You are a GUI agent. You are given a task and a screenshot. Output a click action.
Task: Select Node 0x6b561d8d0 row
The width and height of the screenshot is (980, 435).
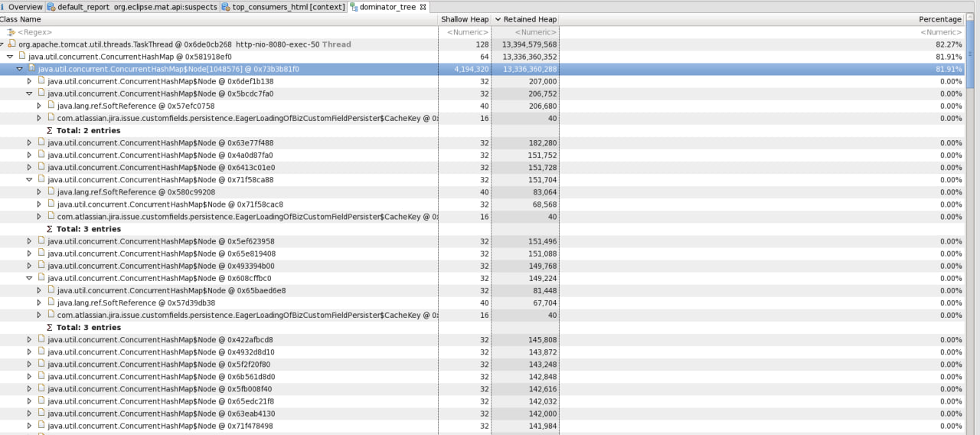coord(482,376)
